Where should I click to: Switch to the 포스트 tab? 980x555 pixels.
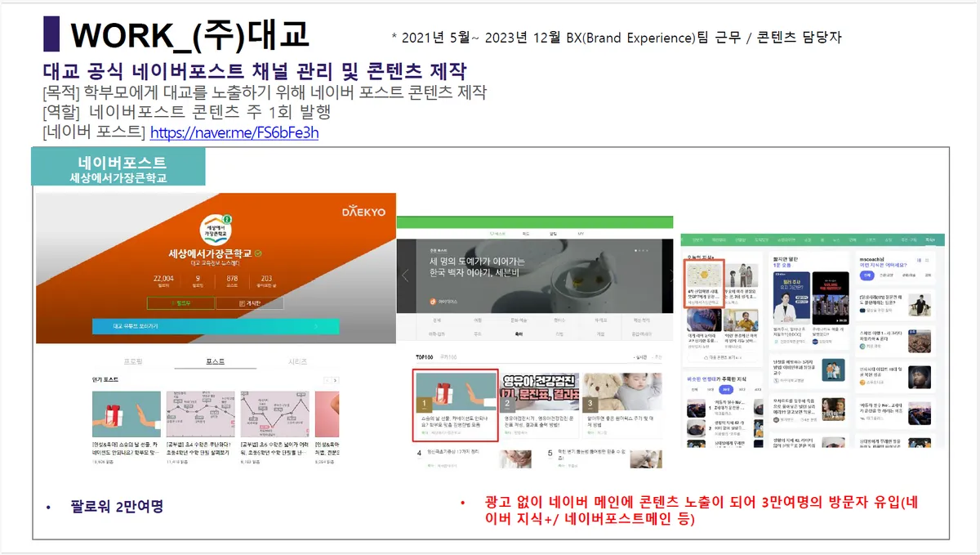coord(216,361)
